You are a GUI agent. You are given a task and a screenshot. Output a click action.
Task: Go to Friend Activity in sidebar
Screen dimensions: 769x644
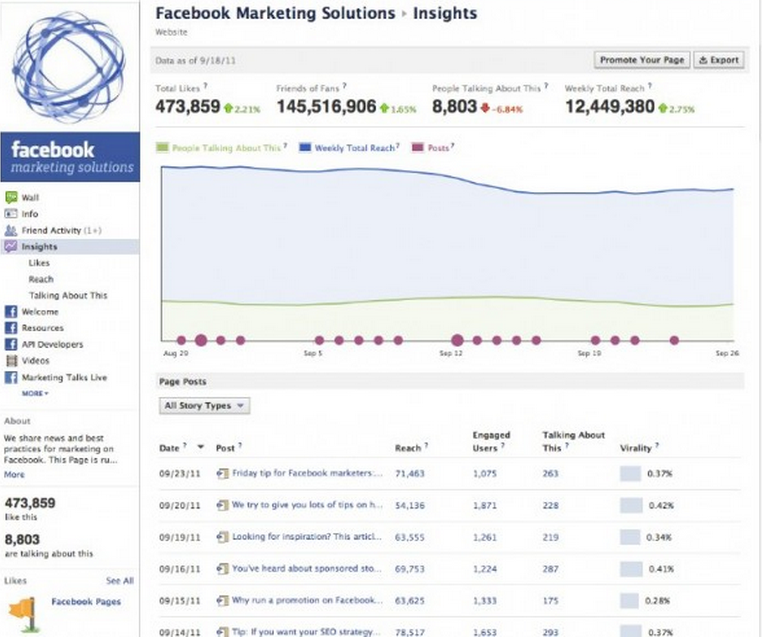(x=62, y=232)
